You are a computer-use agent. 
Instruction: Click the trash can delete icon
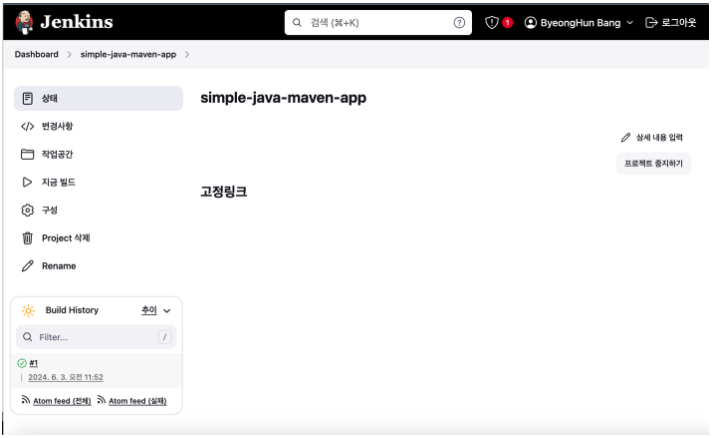27,238
